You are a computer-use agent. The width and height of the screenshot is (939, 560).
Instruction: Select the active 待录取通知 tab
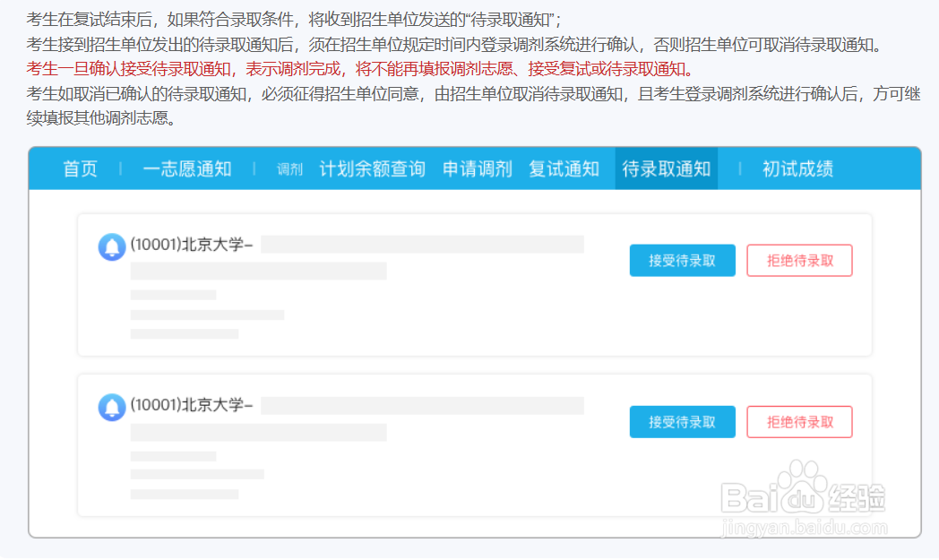pyautogui.click(x=667, y=168)
